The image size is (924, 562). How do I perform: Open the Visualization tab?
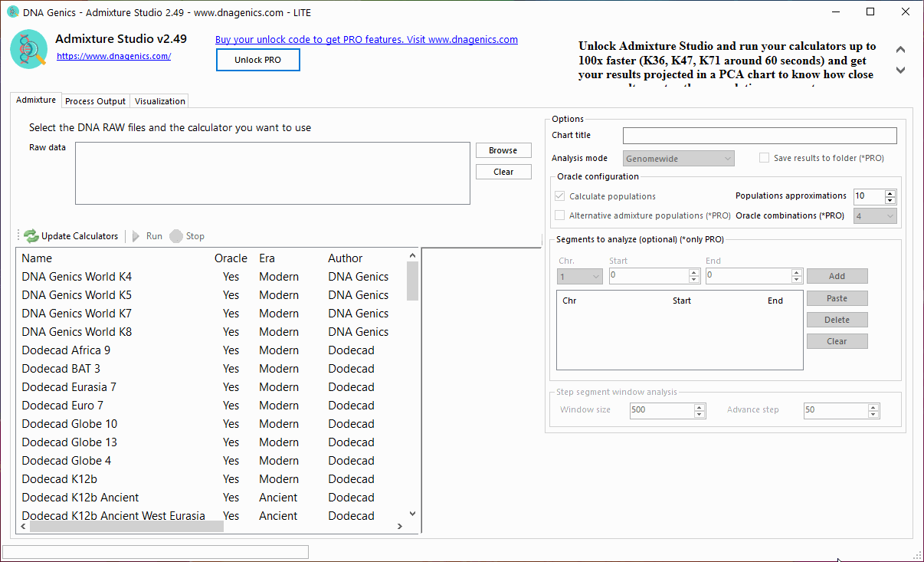pyautogui.click(x=159, y=100)
